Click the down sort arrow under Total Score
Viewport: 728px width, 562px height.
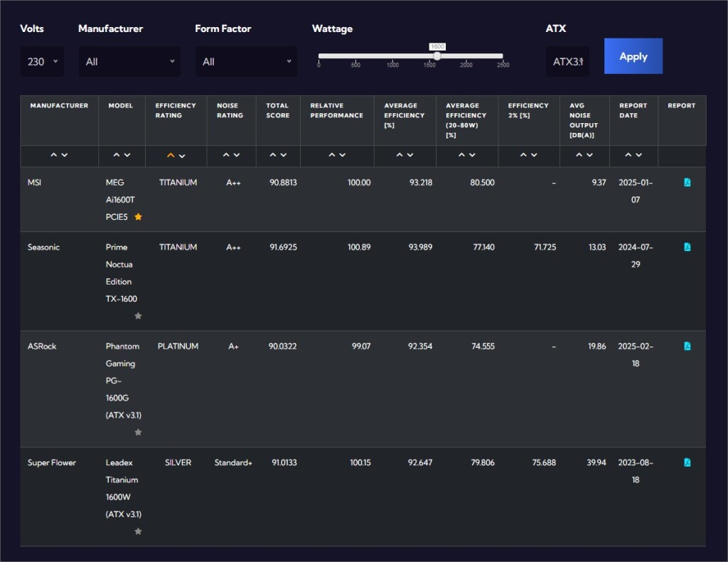[284, 155]
